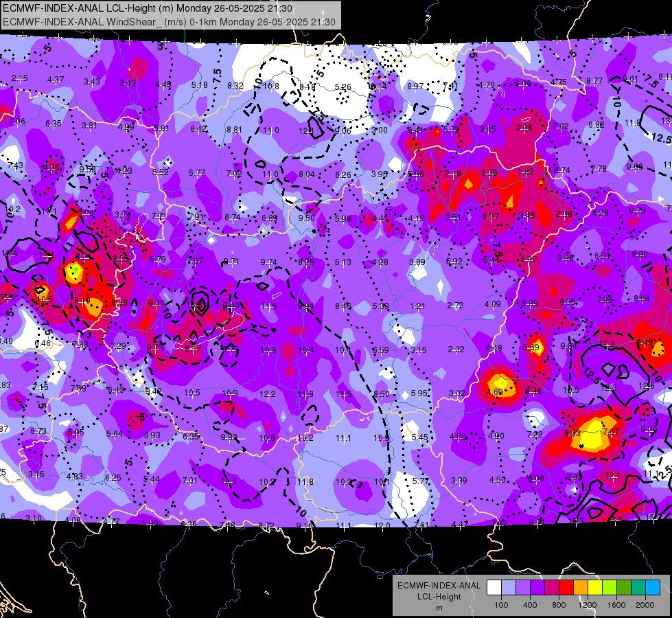This screenshot has height=618, width=672.
Task: Click the yellow legend swatch
Action: point(595,588)
